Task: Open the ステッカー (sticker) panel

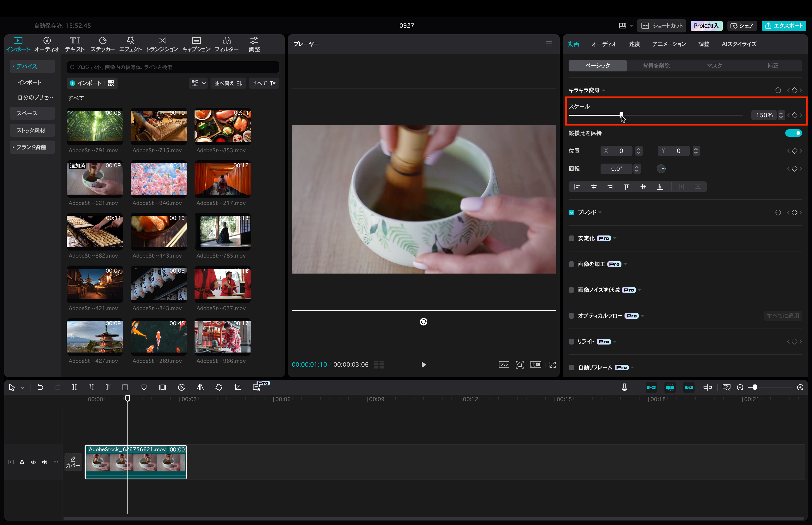Action: click(103, 44)
